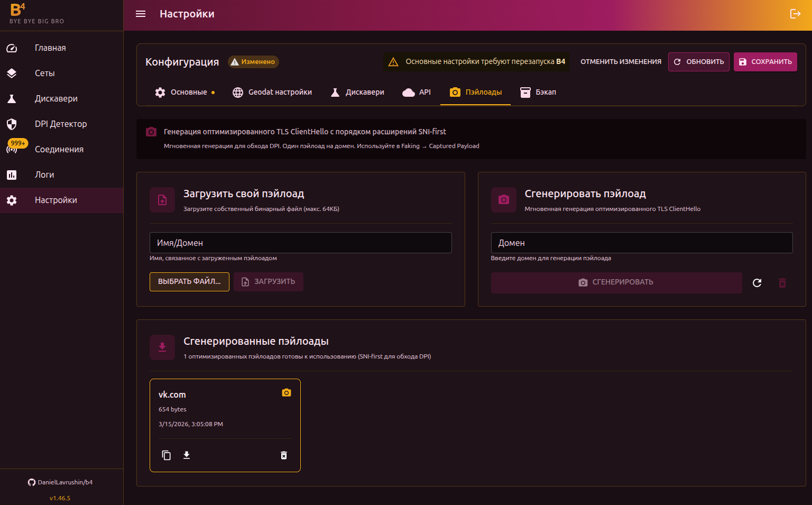Click the logout icon in header
812x505 pixels.
coord(795,14)
